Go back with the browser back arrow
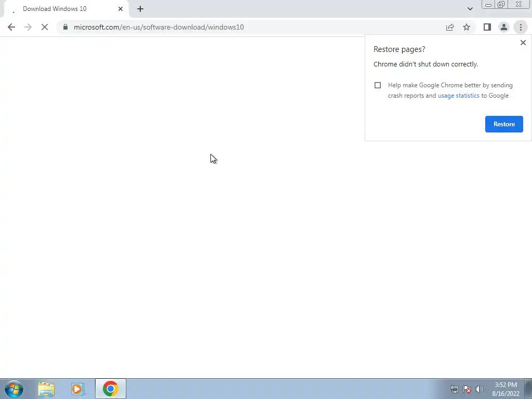532x399 pixels. click(x=11, y=27)
